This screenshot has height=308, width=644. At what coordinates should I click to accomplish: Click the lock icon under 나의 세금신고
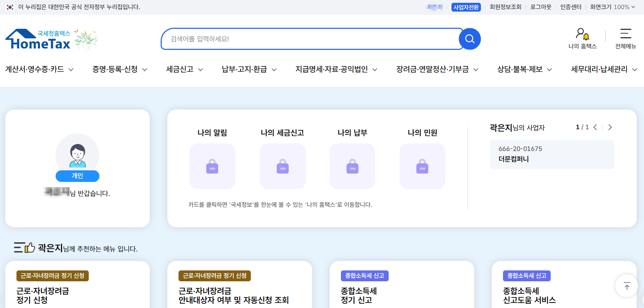coord(282,166)
